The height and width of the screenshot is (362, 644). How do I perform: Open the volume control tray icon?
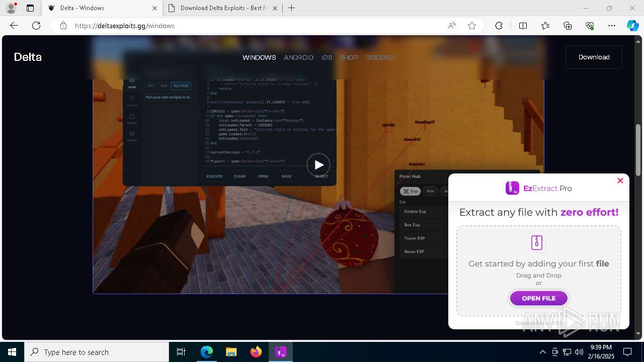[x=579, y=352]
